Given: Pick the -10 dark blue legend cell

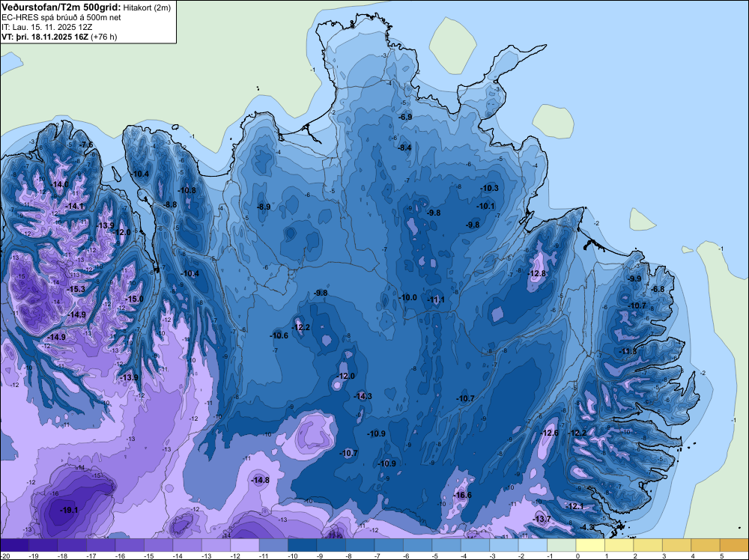Looking at the screenshot, I should point(303,545).
